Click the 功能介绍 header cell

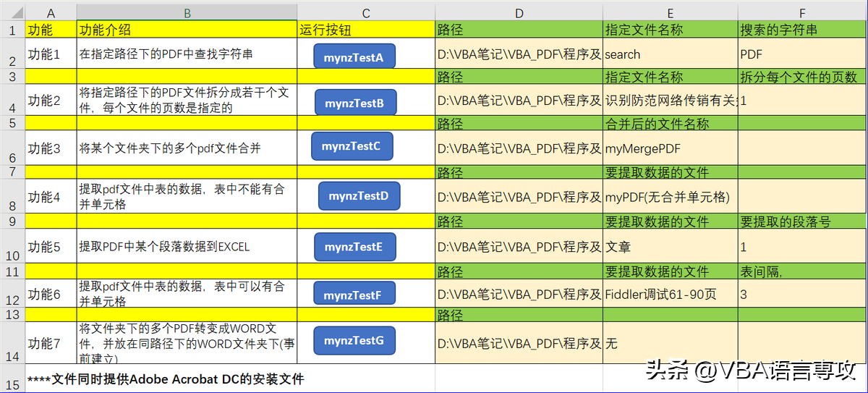pyautogui.click(x=187, y=30)
